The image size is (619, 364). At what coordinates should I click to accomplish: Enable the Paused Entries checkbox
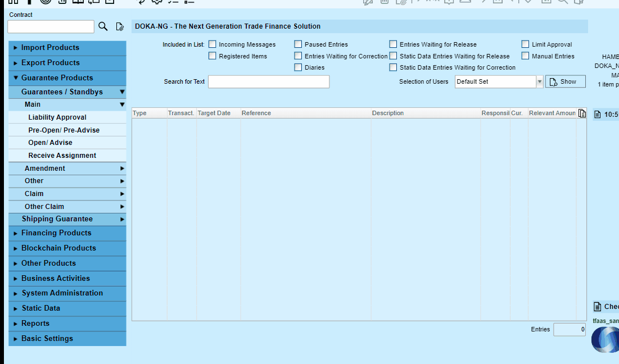coord(298,44)
